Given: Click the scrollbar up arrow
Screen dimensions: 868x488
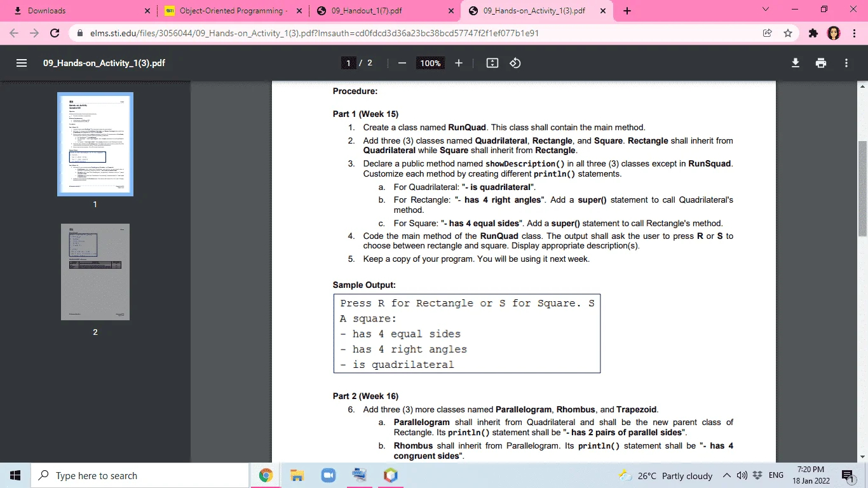Looking at the screenshot, I should click(x=862, y=86).
